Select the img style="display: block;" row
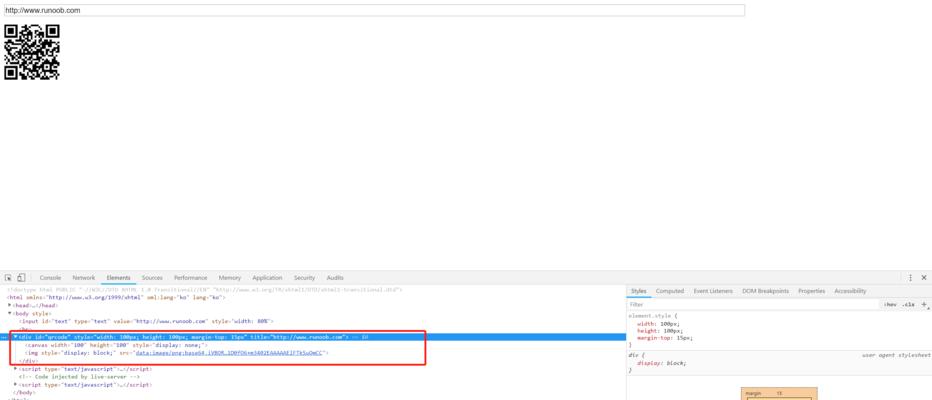 [x=313, y=352]
